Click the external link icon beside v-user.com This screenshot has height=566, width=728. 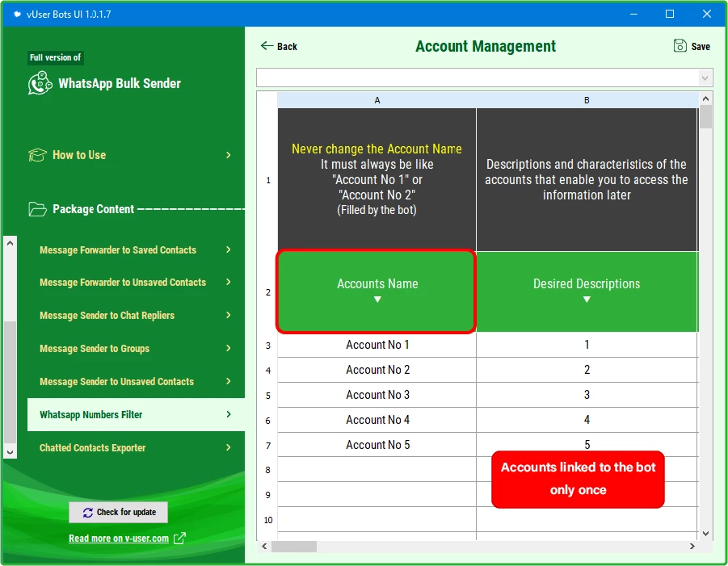tap(179, 539)
